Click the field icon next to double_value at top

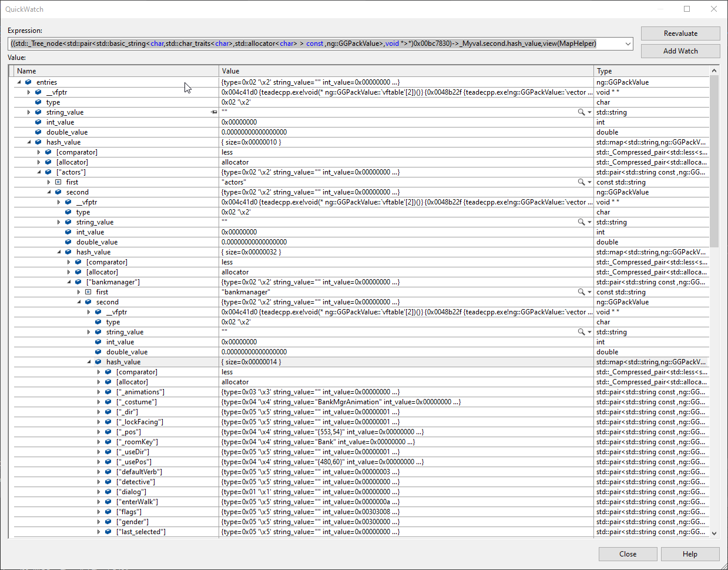pyautogui.click(x=38, y=132)
